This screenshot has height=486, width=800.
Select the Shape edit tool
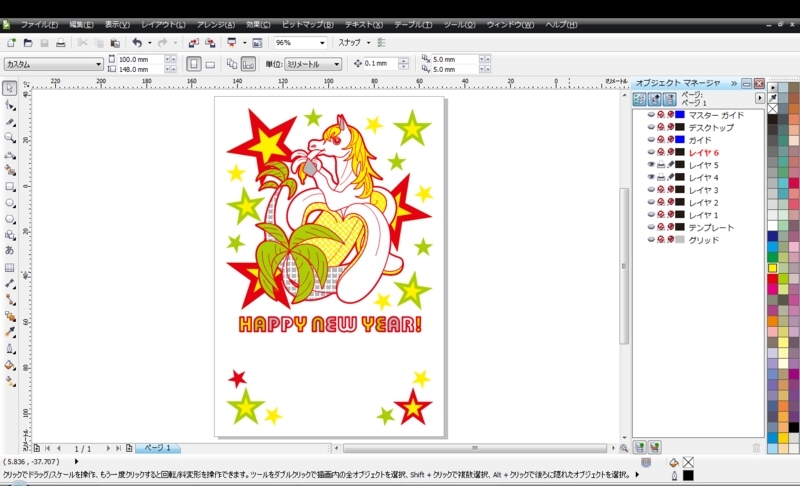pyautogui.click(x=10, y=105)
